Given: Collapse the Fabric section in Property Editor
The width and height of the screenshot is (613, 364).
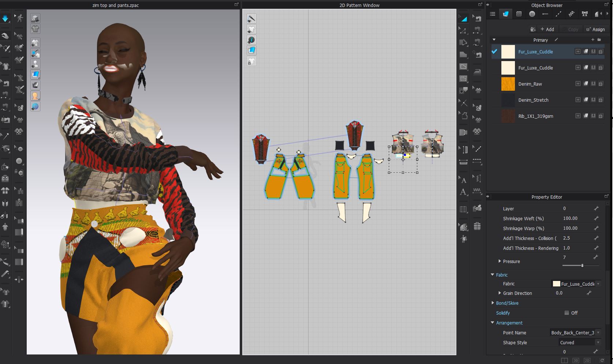Looking at the screenshot, I should (493, 275).
